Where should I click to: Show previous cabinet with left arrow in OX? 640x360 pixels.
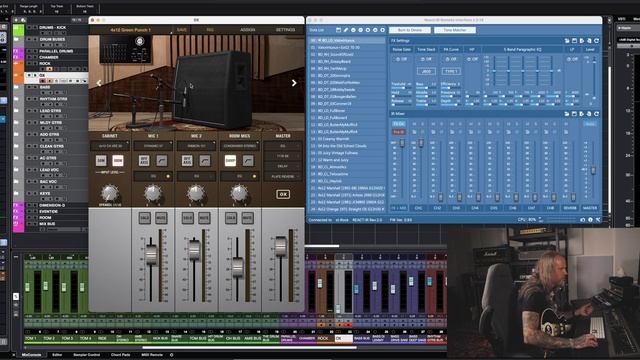pos(99,83)
